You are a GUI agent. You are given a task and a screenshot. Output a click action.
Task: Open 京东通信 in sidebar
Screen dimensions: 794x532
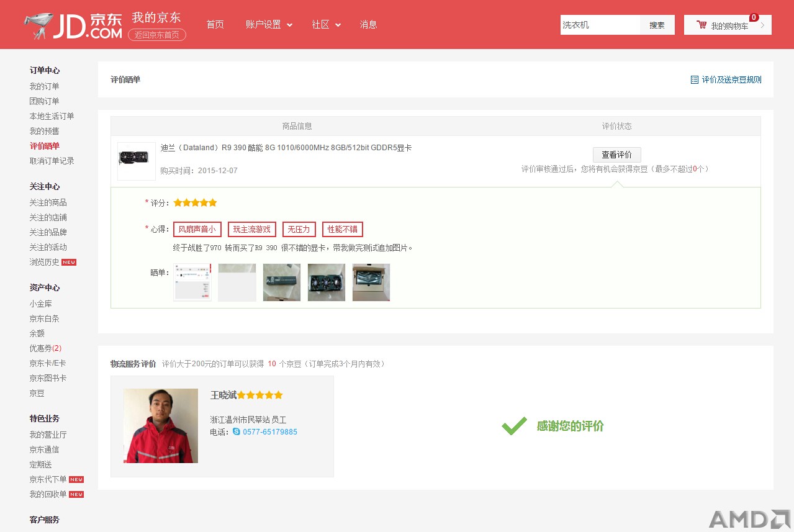45,449
